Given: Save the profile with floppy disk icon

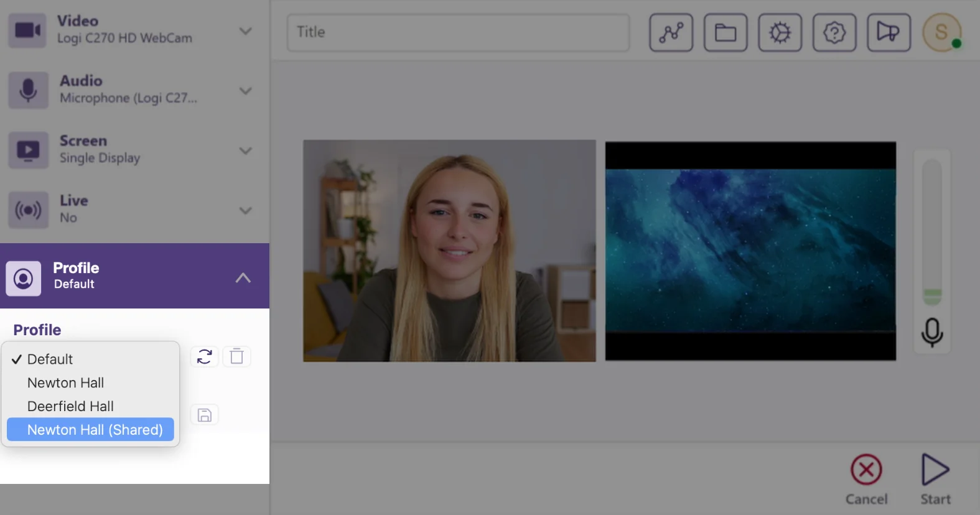Looking at the screenshot, I should 205,415.
